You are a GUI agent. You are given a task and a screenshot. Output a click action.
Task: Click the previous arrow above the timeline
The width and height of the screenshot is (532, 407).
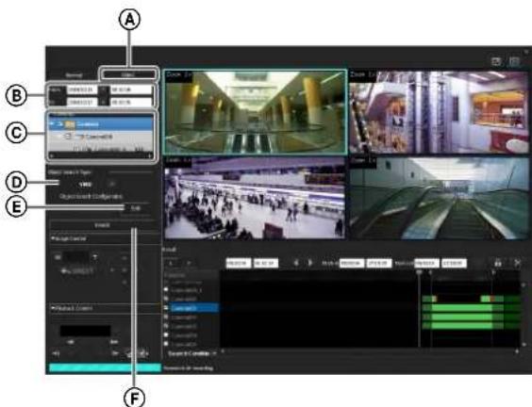pyautogui.click(x=296, y=263)
